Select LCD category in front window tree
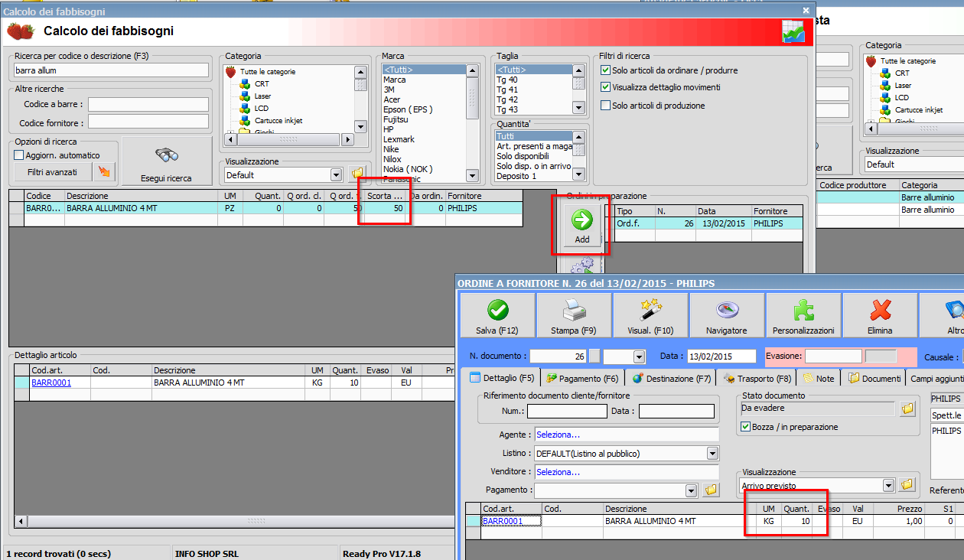Viewport: 964px width, 560px height. pyautogui.click(x=262, y=108)
